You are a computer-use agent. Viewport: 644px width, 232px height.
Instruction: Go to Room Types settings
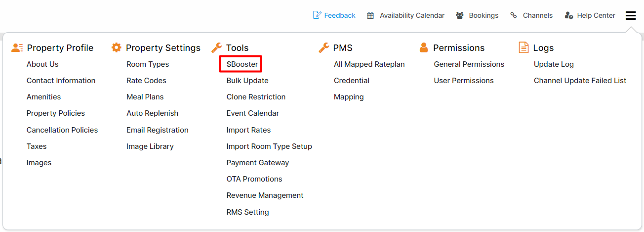pyautogui.click(x=148, y=64)
